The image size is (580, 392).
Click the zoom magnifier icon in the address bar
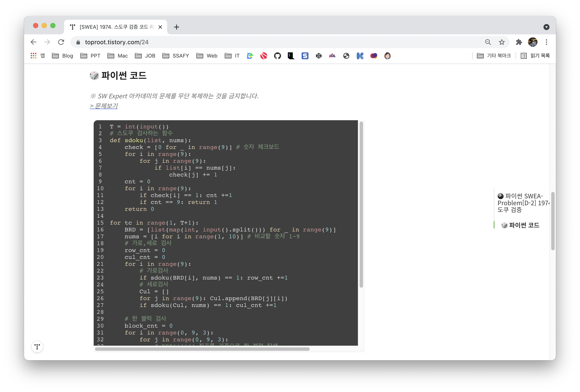pyautogui.click(x=488, y=42)
